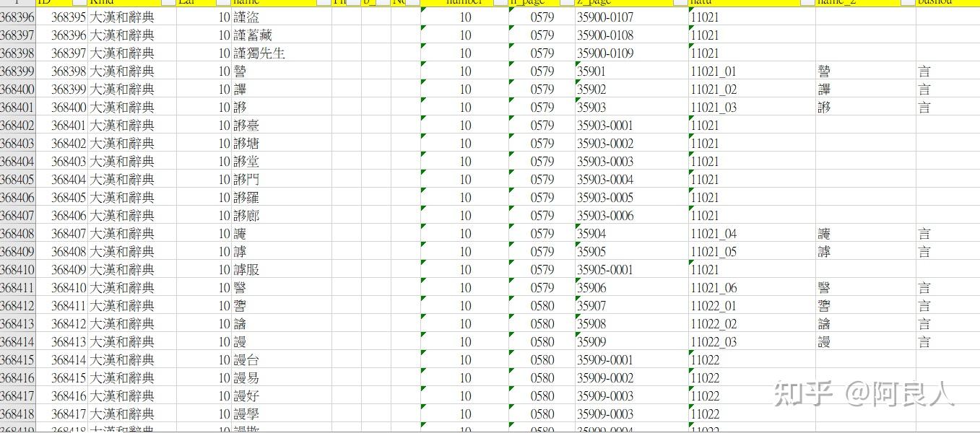Click z_page cell 35900-0107
Screen dimensions: 980x433
[631, 17]
